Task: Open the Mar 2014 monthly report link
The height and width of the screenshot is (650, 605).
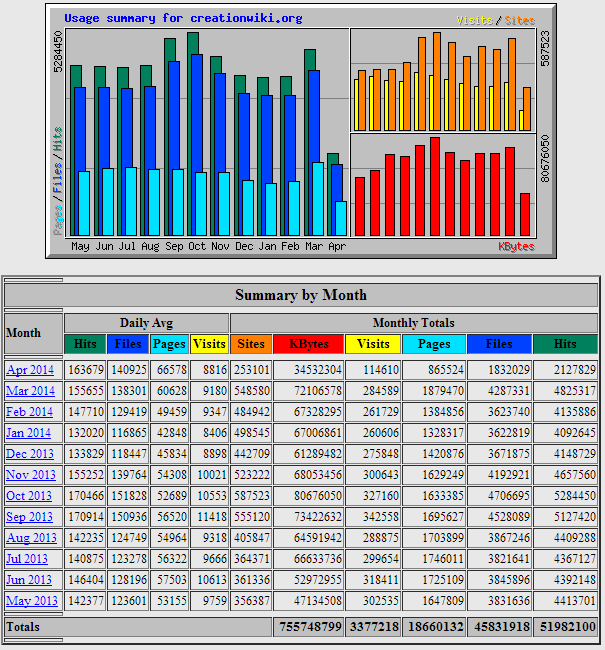Action: (x=30, y=391)
